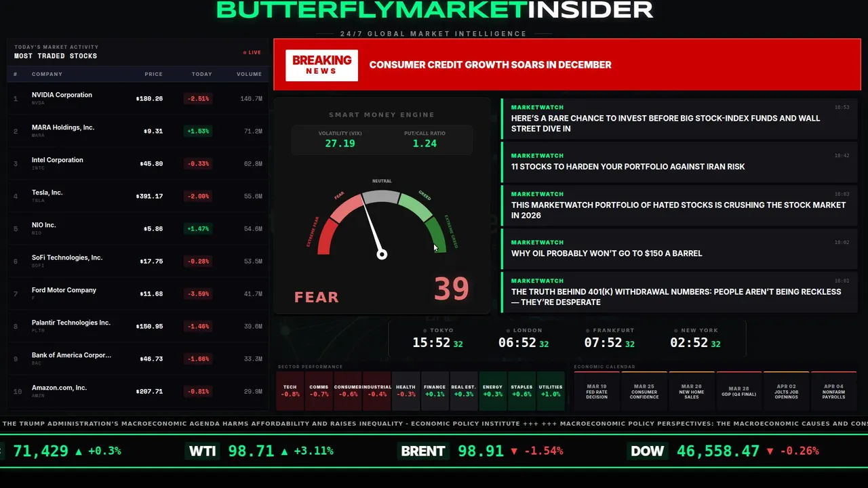Open the MARA Holdings, Inc. row
Viewport: 868px width, 488px height.
[x=138, y=131]
